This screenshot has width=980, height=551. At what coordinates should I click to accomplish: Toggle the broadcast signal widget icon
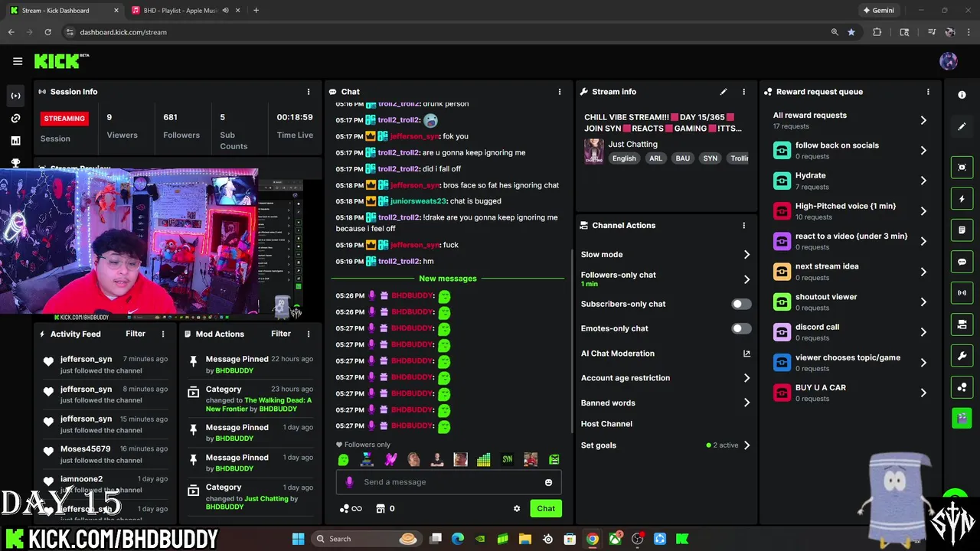[x=962, y=293]
